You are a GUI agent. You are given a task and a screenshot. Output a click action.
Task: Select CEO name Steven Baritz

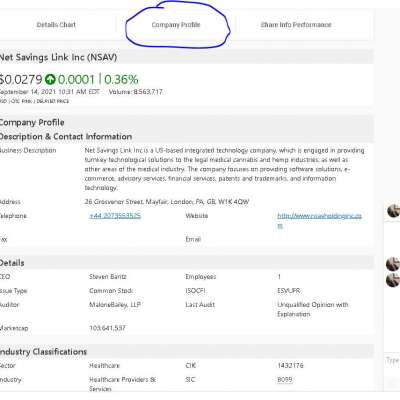coord(108,277)
